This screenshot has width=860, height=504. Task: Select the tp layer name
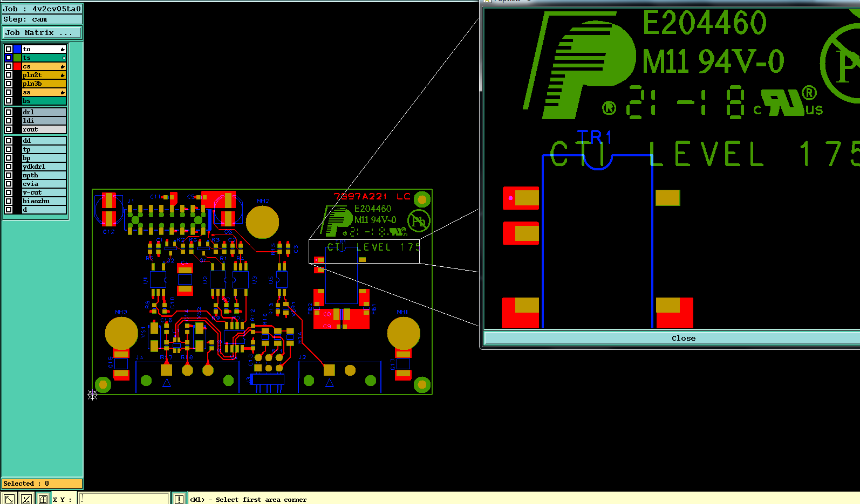click(x=44, y=149)
